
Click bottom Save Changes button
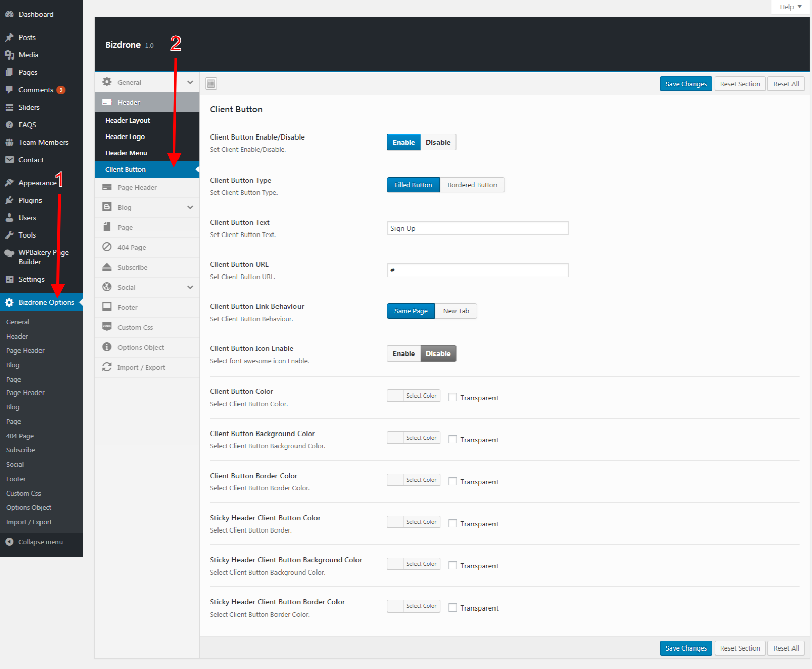click(x=686, y=648)
